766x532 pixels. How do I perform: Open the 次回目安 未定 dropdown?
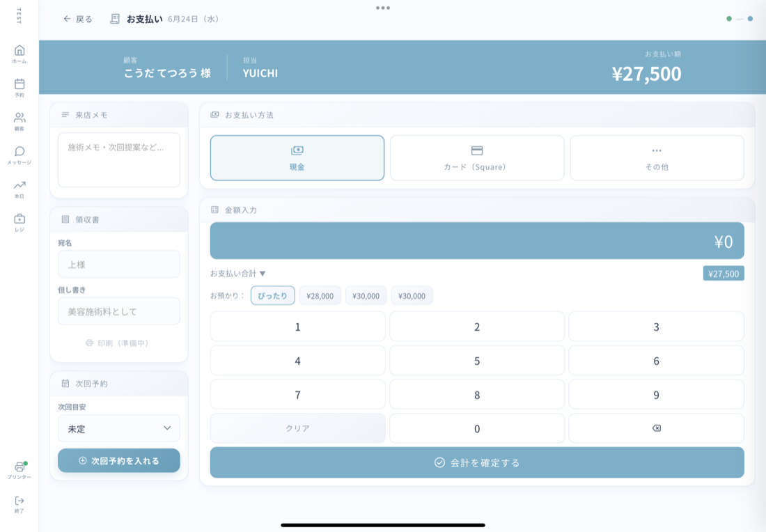[118, 428]
